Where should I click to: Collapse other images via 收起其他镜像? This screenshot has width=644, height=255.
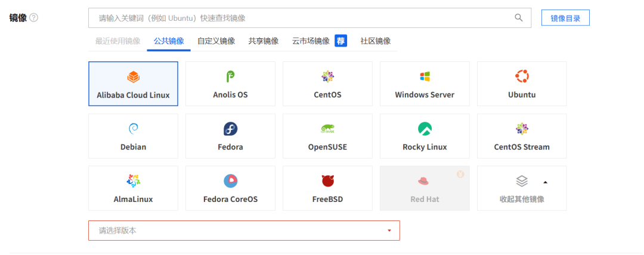(522, 188)
